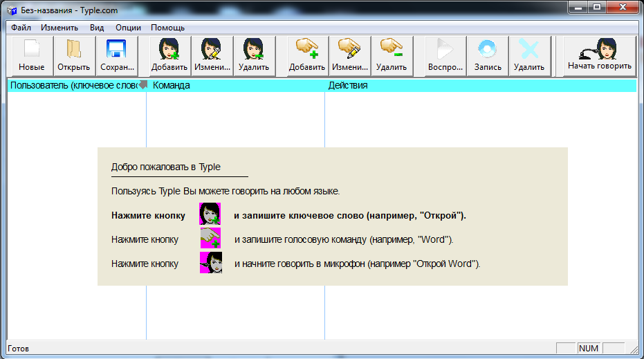
Task: Click the pink face icon in the welcome panel
Action: click(210, 214)
